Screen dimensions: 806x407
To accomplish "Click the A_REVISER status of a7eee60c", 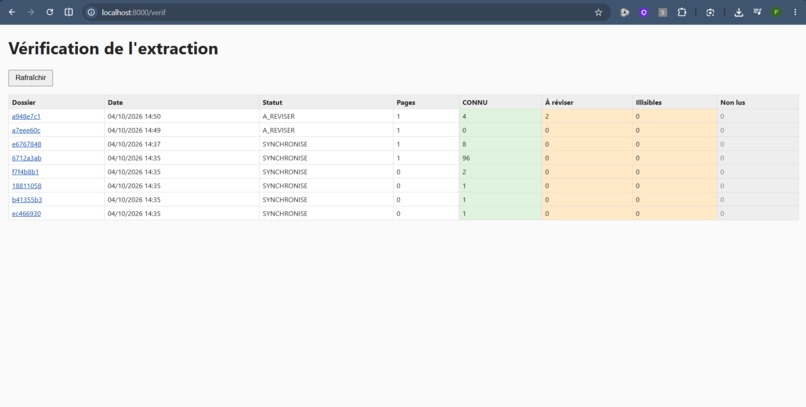I will coord(279,131).
